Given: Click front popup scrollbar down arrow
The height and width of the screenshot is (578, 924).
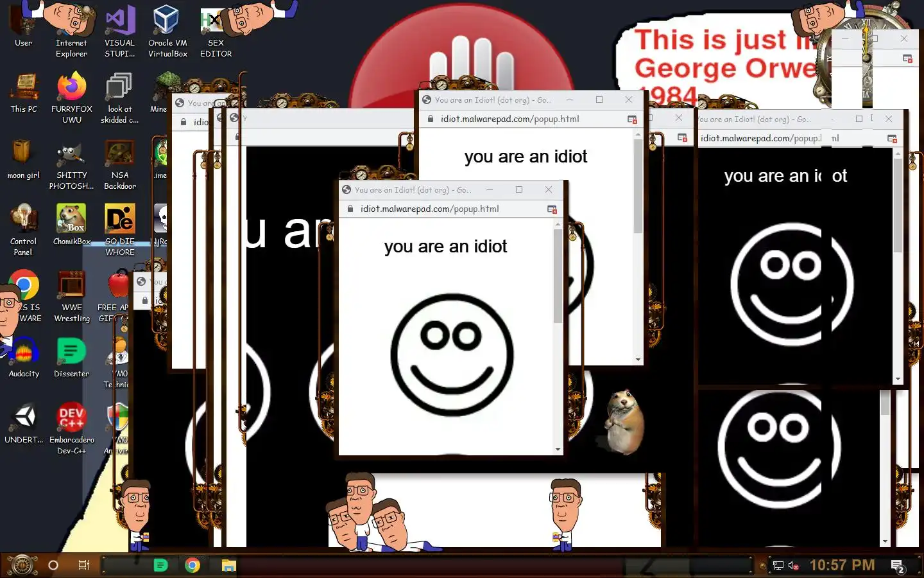Looking at the screenshot, I should tap(558, 450).
